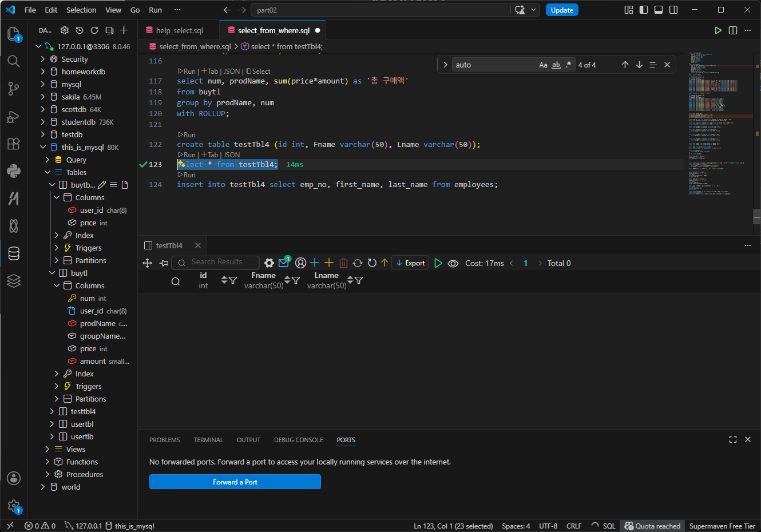Open the File menu
The image size is (761, 532).
(x=30, y=10)
